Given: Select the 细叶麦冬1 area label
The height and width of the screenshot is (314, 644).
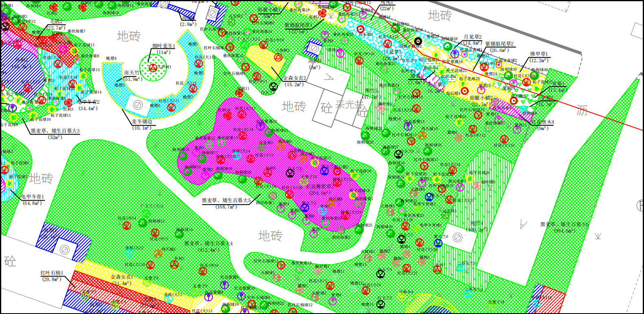Looking at the screenshot, I should [163, 46].
